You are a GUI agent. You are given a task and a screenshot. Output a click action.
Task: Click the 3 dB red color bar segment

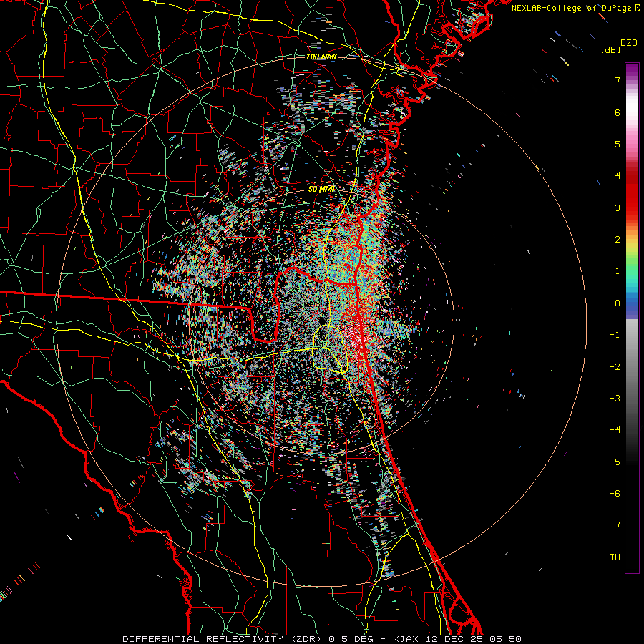[x=632, y=208]
